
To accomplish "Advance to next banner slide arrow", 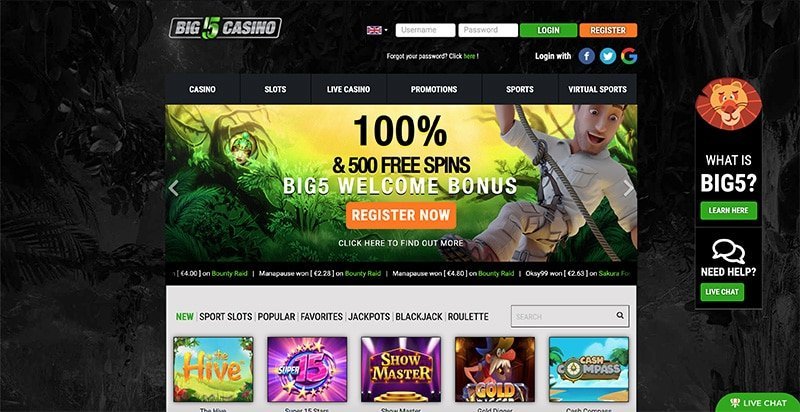I will 629,188.
